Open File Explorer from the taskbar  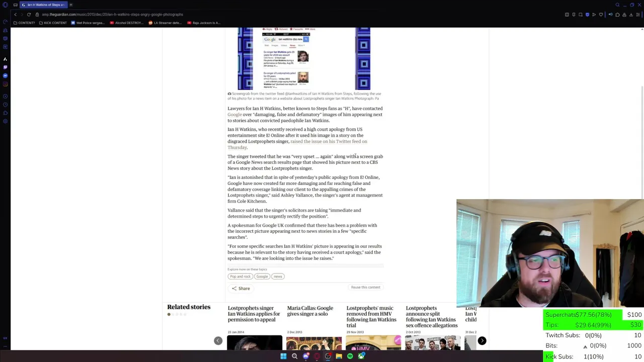click(339, 356)
